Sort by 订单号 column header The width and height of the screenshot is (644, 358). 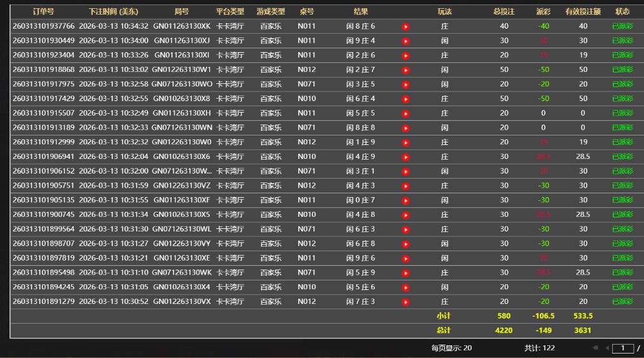click(x=43, y=11)
